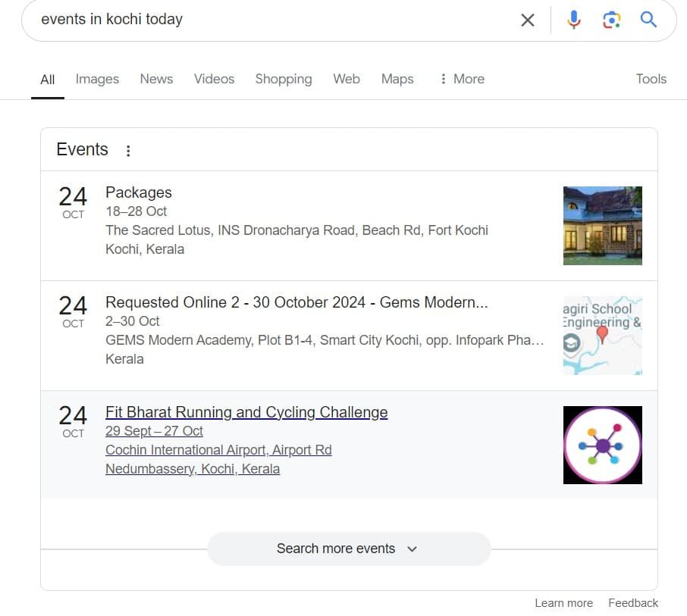The height and width of the screenshot is (616, 687).
Task: Switch to the Maps tab
Action: (x=397, y=79)
